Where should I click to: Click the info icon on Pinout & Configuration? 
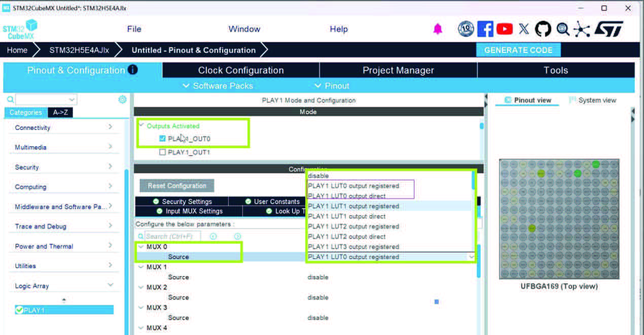tap(133, 70)
